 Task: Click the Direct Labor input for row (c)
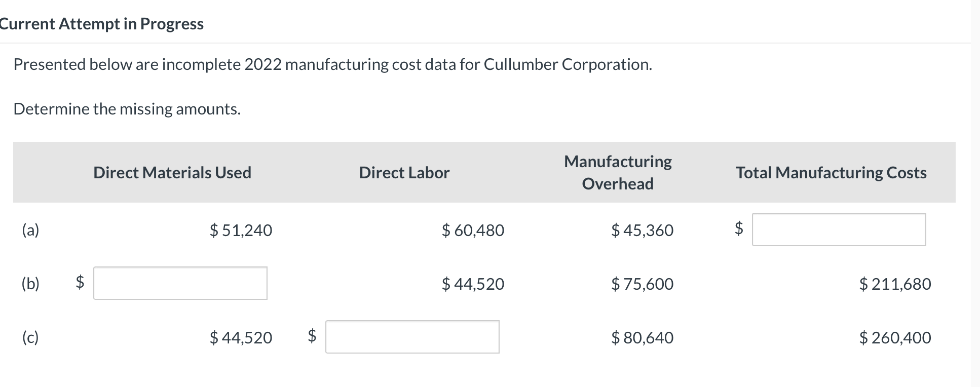point(412,337)
